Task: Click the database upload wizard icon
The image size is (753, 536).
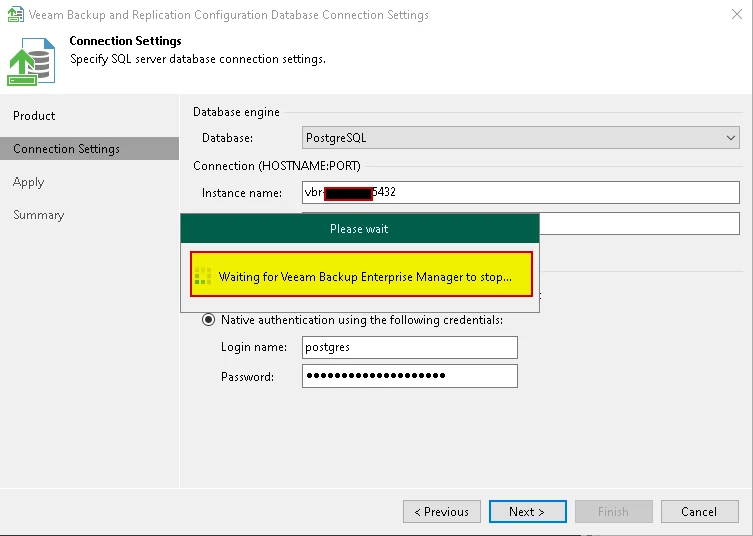Action: tap(31, 61)
